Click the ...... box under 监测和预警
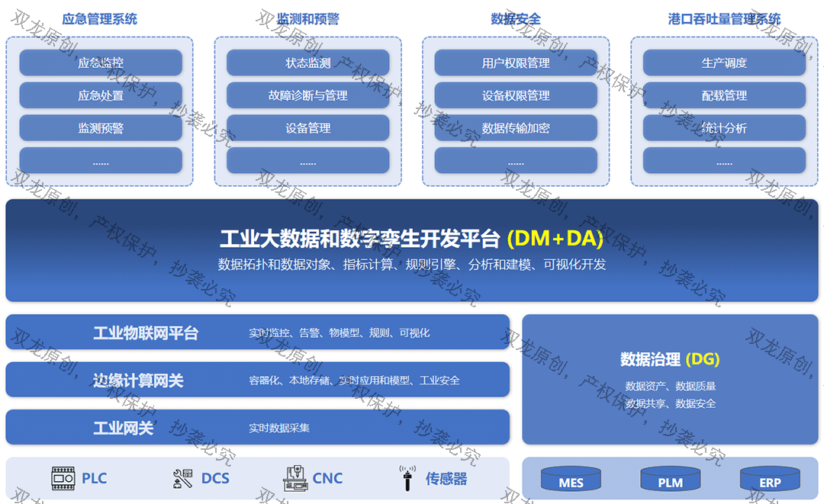Viewport: 824px width, 504px height. [308, 161]
